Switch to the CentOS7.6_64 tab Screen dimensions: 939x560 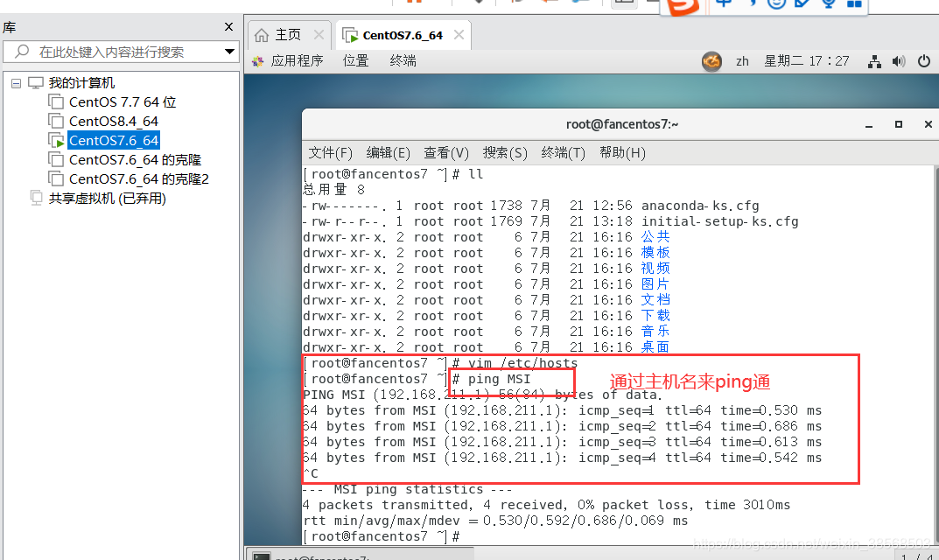[x=403, y=35]
